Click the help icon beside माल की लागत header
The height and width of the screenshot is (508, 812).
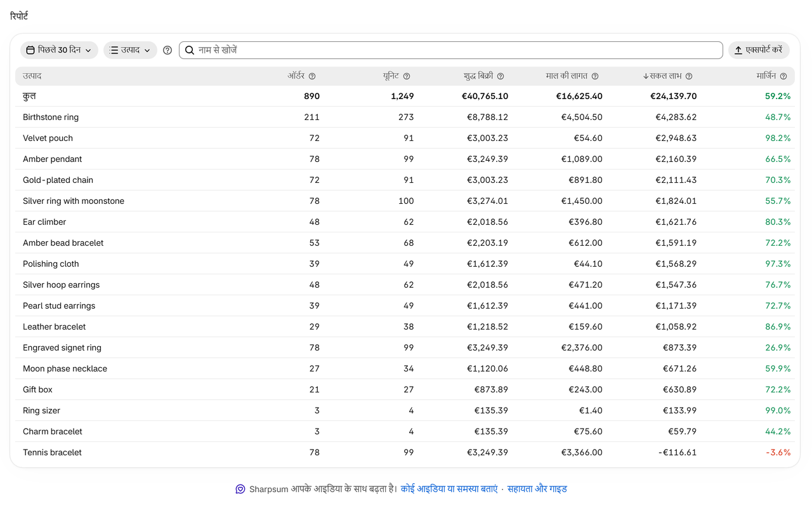click(x=595, y=76)
